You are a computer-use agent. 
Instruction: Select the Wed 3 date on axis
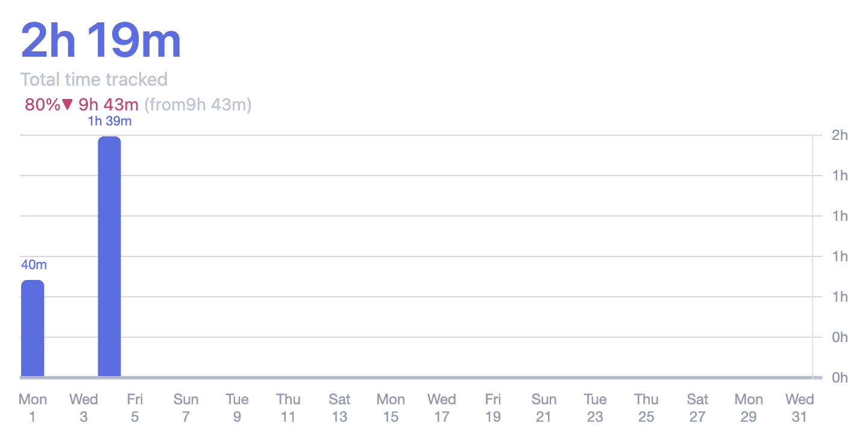pyautogui.click(x=84, y=408)
